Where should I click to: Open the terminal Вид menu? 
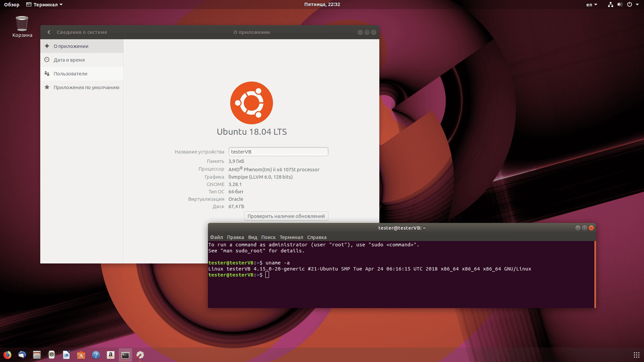click(x=253, y=237)
